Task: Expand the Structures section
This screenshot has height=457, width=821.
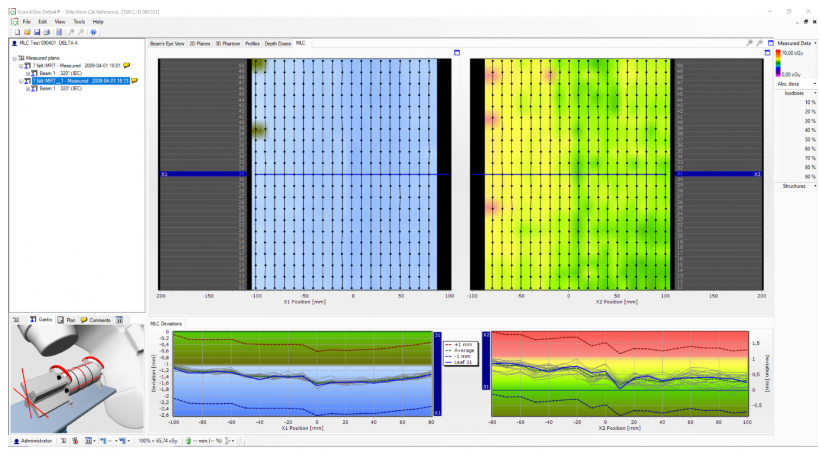Action: coord(794,186)
